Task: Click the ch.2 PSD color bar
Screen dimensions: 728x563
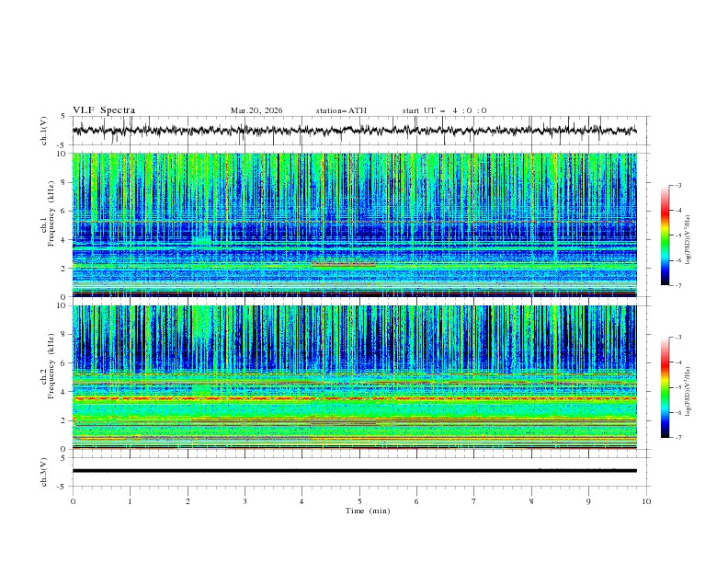Action: pos(665,387)
